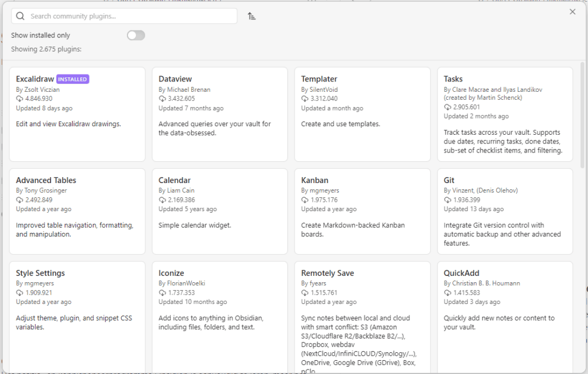This screenshot has width=588, height=374.
Task: Open the Advanced Tables plugin card
Action: 78,211
